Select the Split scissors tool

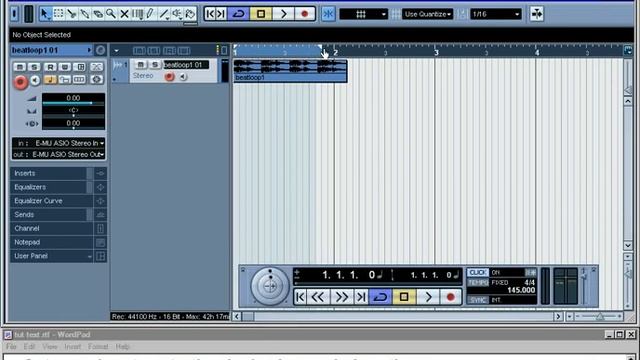pyautogui.click(x=72, y=14)
